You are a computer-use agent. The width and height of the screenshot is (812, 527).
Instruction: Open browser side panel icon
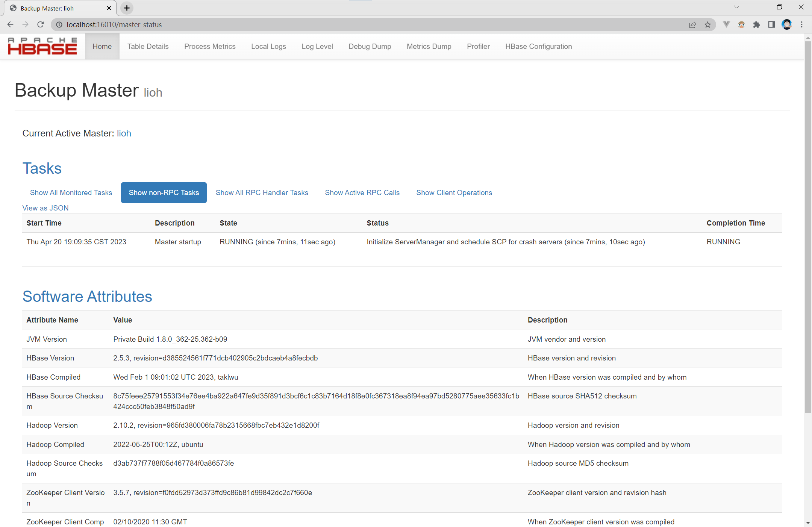771,24
